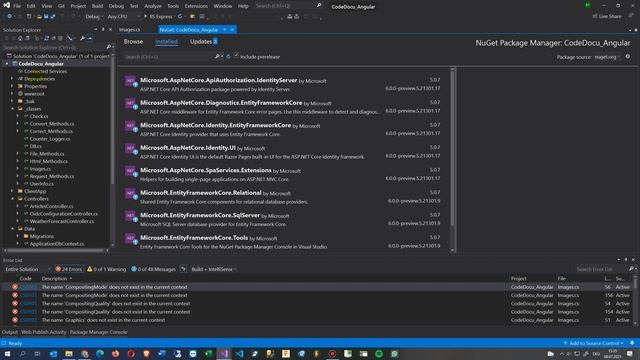Switch to the NuGet Updates tab

coord(203,42)
